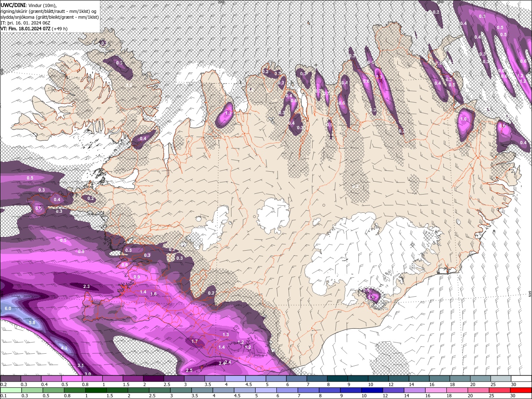The image size is (532, 399).
Task: Click the pale green 0.1–0.3 swatch, bottom row
Action: click(x=10, y=390)
